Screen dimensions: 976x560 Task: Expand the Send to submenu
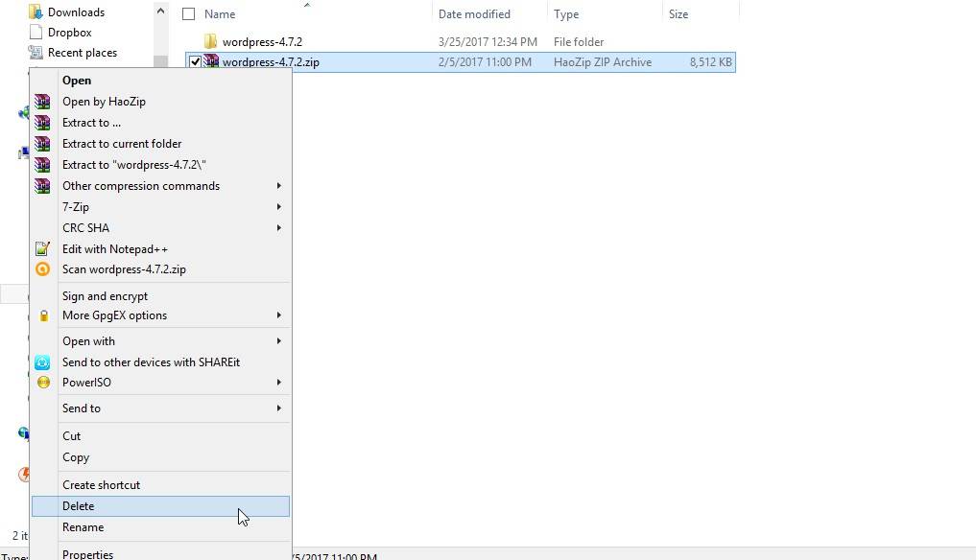(x=81, y=408)
